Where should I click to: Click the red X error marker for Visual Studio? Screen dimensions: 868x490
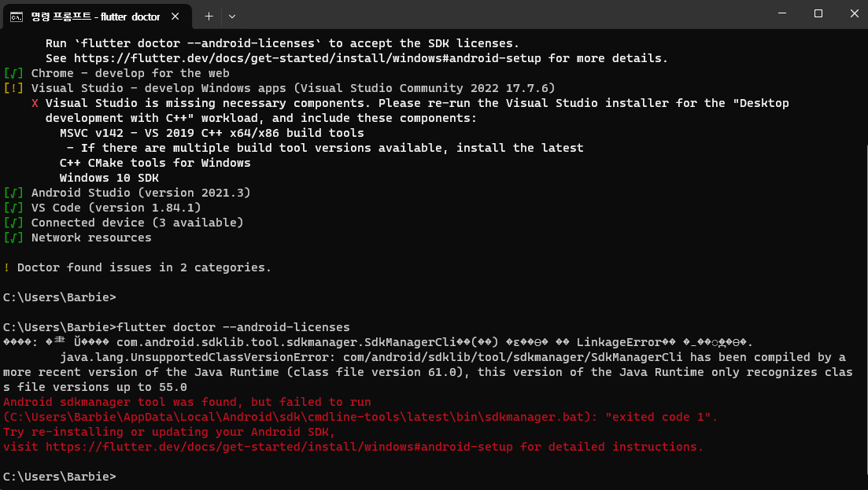click(x=35, y=103)
